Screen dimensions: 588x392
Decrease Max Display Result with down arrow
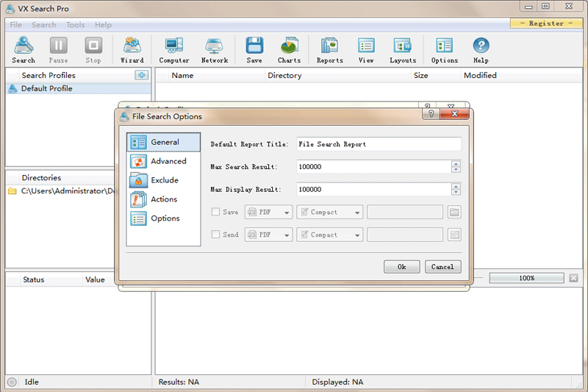(x=456, y=193)
